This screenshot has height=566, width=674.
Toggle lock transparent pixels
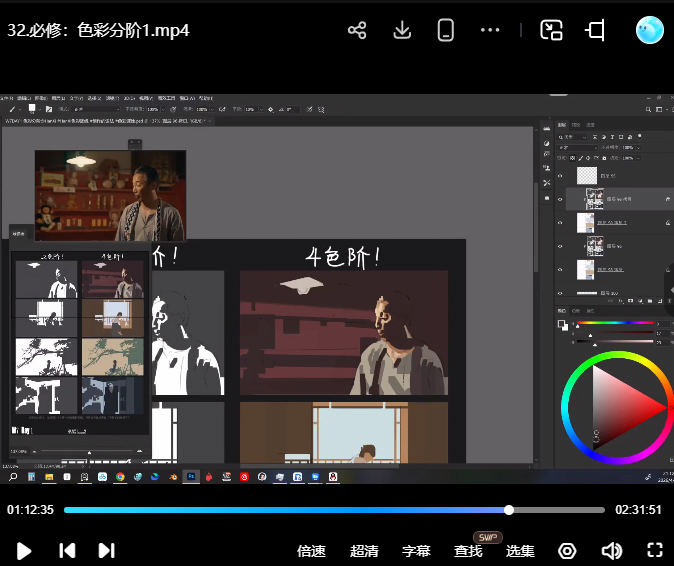click(x=572, y=158)
